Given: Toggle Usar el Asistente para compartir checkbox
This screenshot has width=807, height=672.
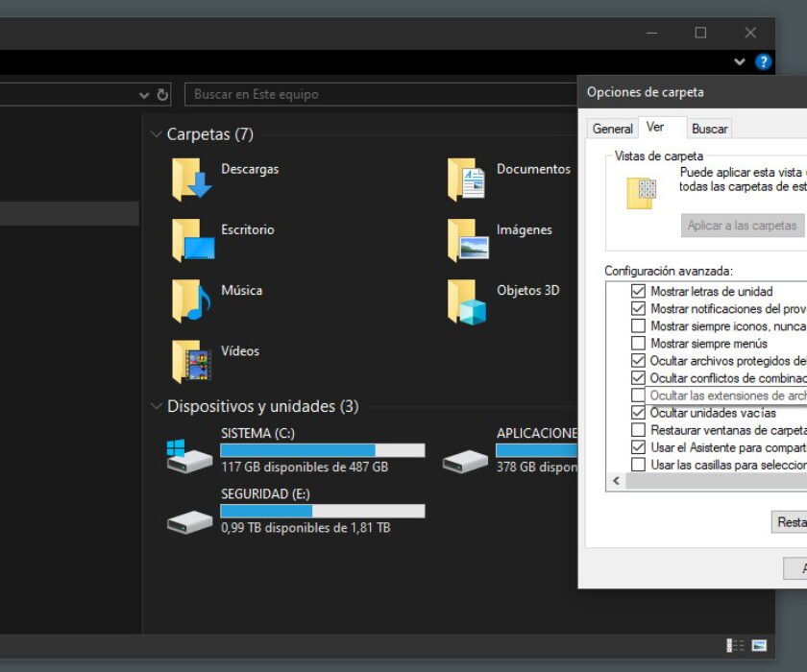Looking at the screenshot, I should point(638,447).
